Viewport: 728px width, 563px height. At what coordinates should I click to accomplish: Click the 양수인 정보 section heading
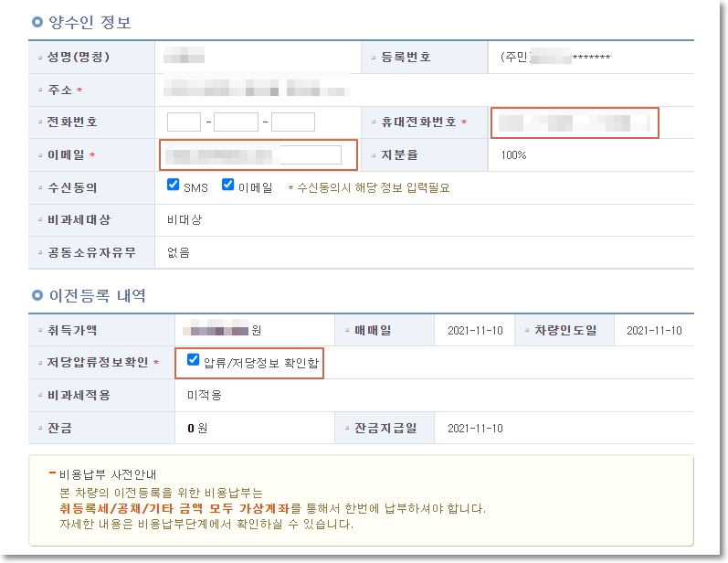(x=90, y=22)
